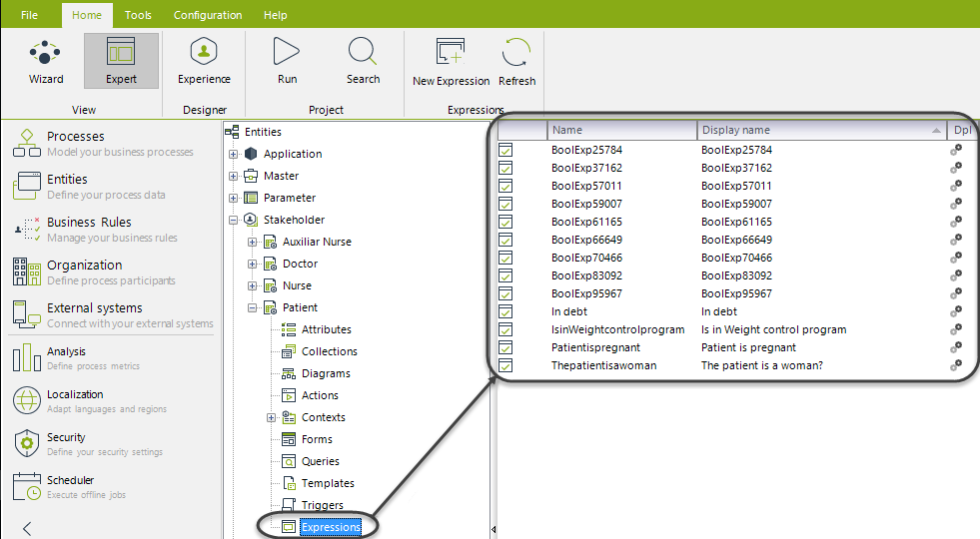Screen dimensions: 980x539
Task: Toggle checkbox for BoolExp37162
Action: (505, 168)
